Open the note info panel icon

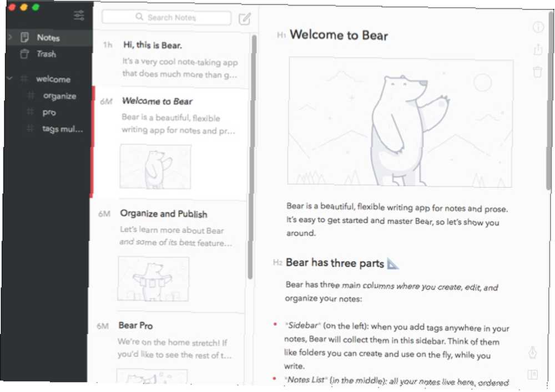tap(538, 27)
